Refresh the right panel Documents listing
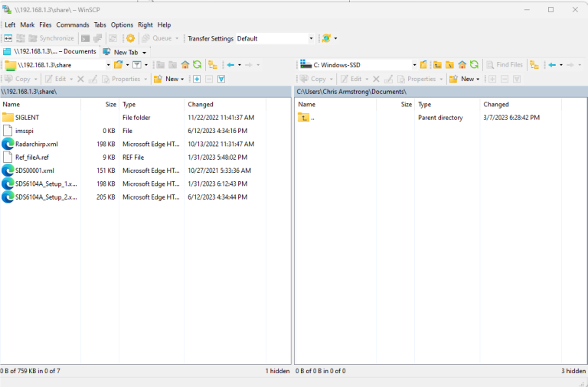Image resolution: width=588 pixels, height=387 pixels. click(x=474, y=65)
